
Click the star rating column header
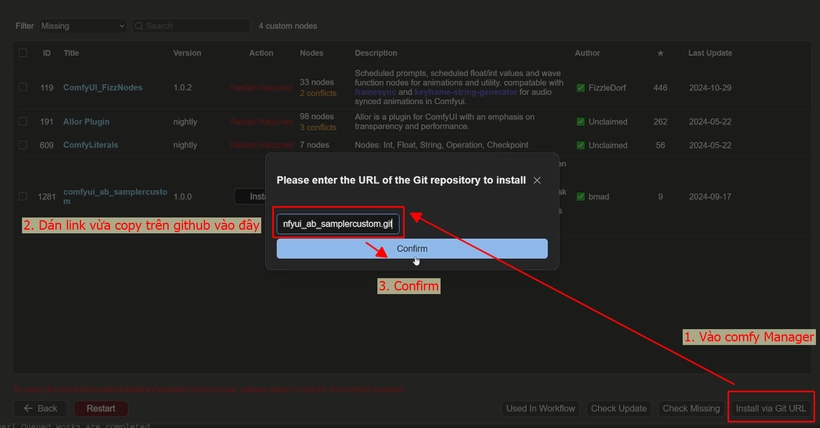coord(660,53)
